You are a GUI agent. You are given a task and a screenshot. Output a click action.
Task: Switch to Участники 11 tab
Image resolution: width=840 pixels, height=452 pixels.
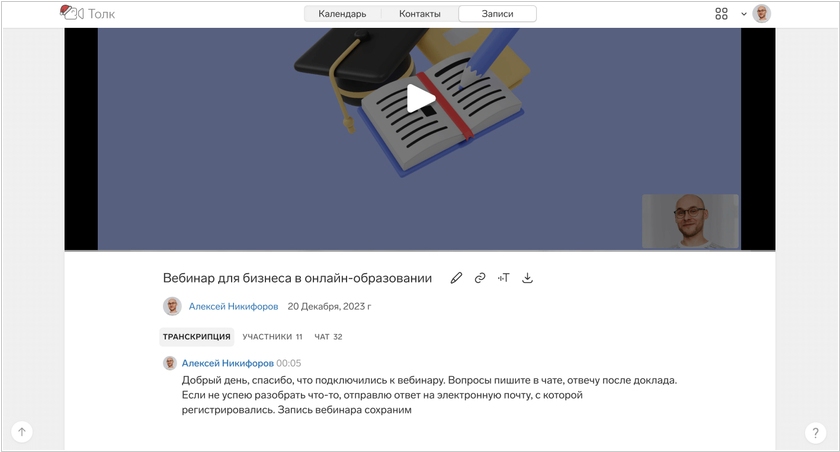pyautogui.click(x=272, y=337)
